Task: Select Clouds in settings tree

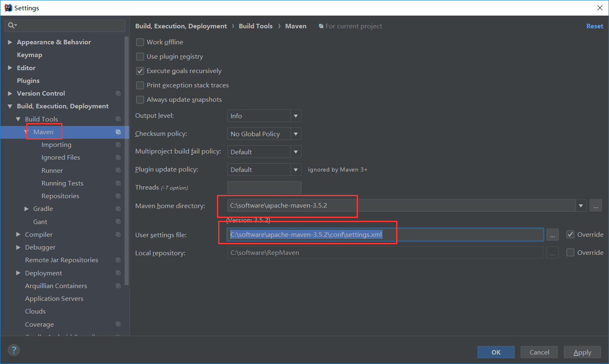Action: (x=35, y=311)
